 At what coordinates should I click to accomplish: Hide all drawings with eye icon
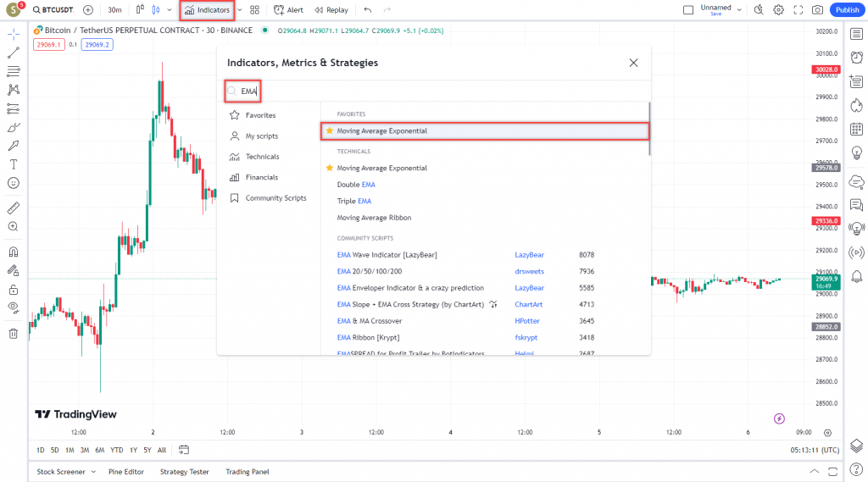click(x=14, y=307)
